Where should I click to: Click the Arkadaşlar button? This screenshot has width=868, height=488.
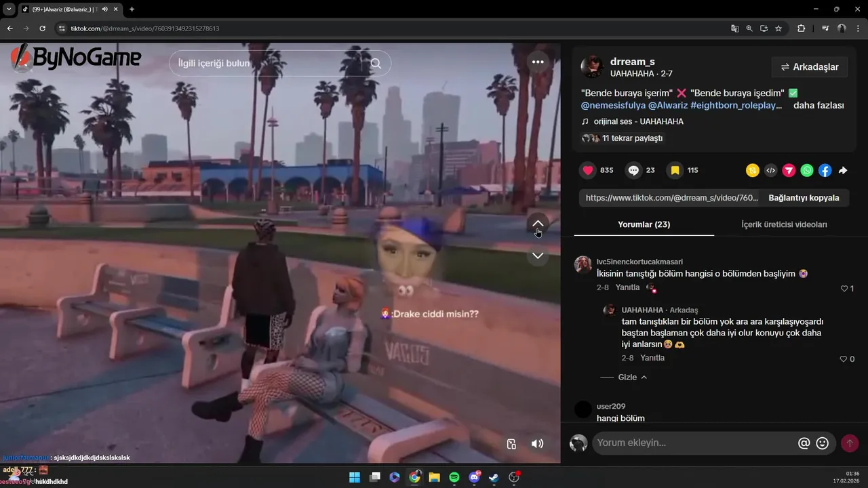[810, 67]
